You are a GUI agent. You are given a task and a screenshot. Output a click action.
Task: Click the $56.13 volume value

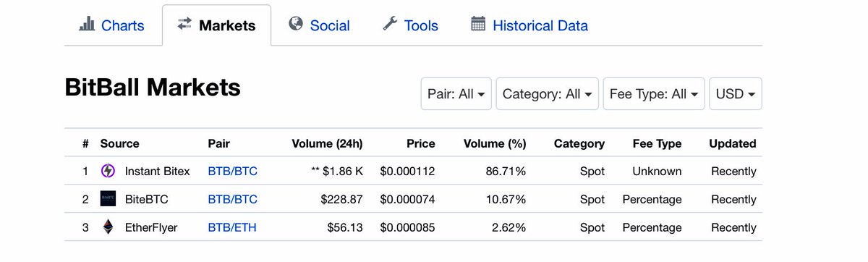345,227
